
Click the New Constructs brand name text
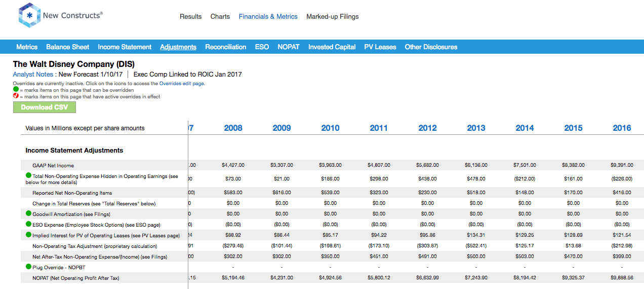72,15
